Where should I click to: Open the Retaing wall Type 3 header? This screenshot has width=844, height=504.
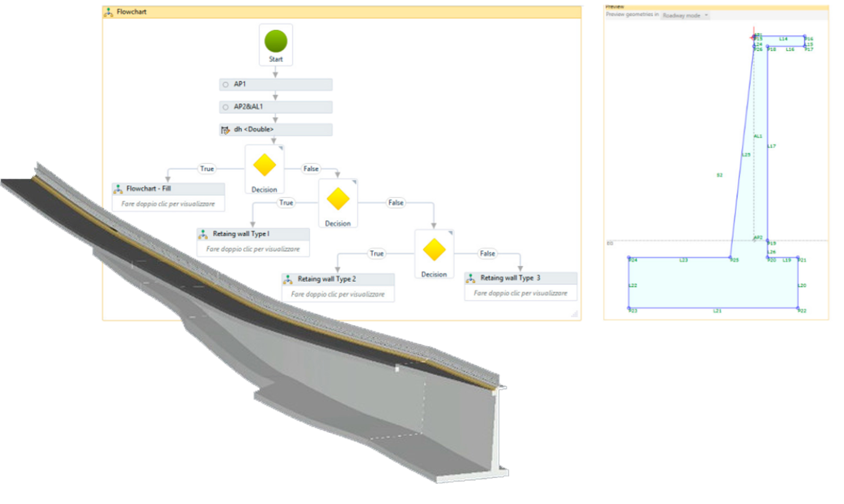tap(521, 278)
